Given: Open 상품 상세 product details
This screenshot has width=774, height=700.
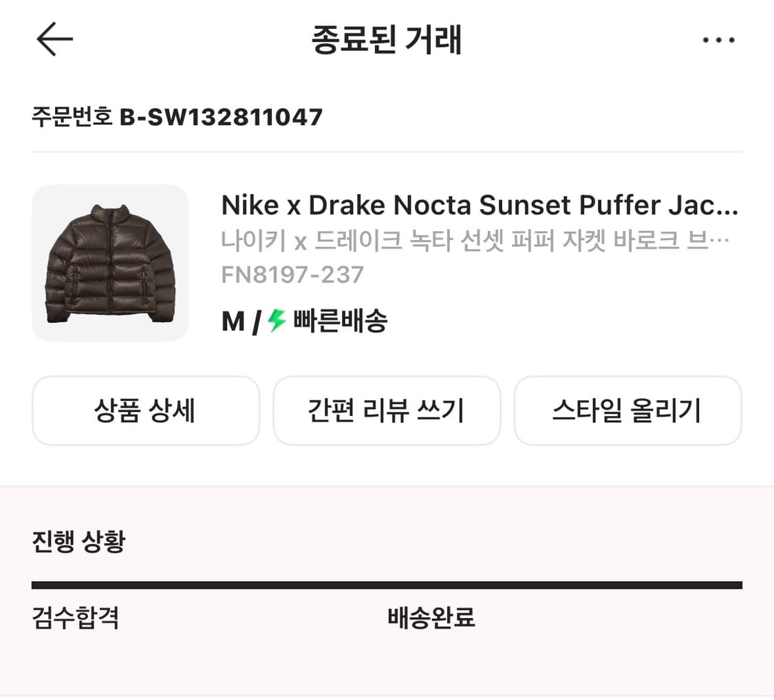Looking at the screenshot, I should [x=145, y=411].
